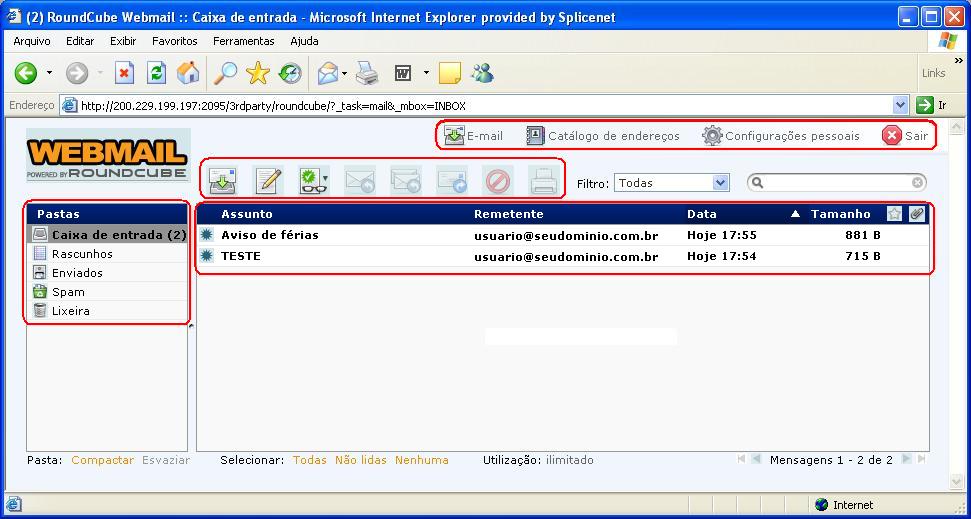
Task: Click the browser Print toolbar button
Action: [367, 74]
